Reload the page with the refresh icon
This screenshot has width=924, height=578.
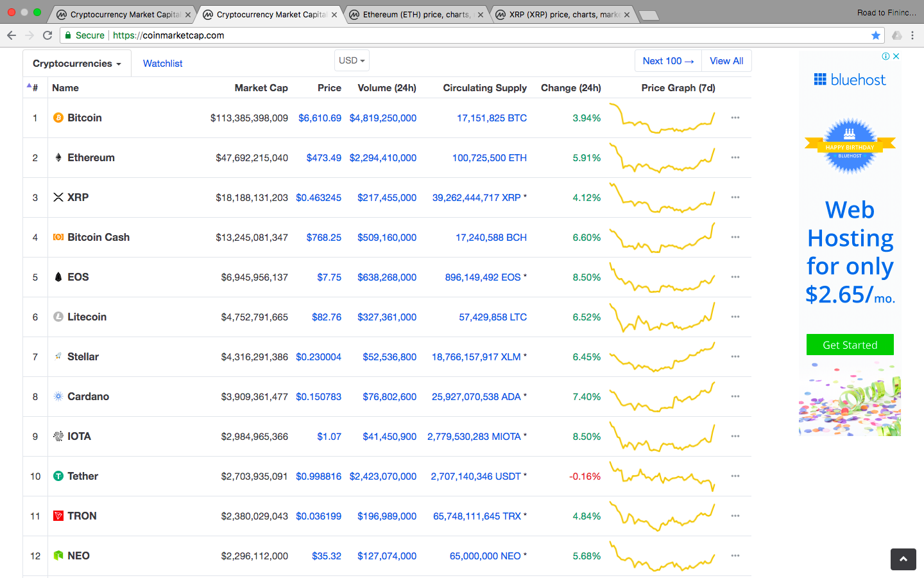click(x=47, y=35)
